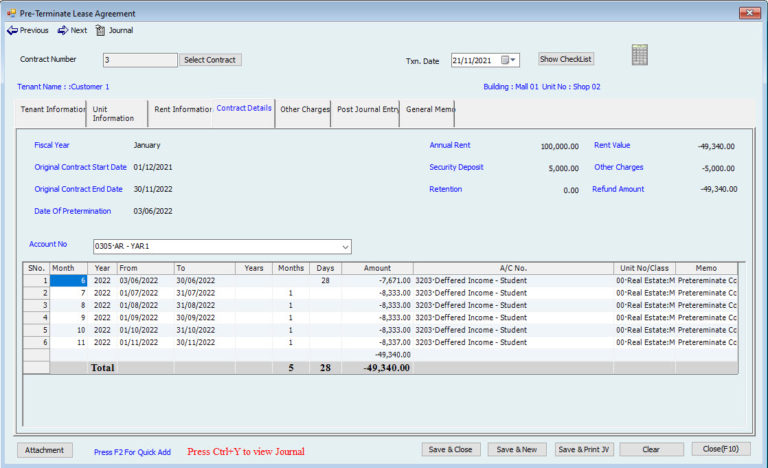This screenshot has width=768, height=468.
Task: Click the Previous arrow icon
Action: pyautogui.click(x=12, y=30)
